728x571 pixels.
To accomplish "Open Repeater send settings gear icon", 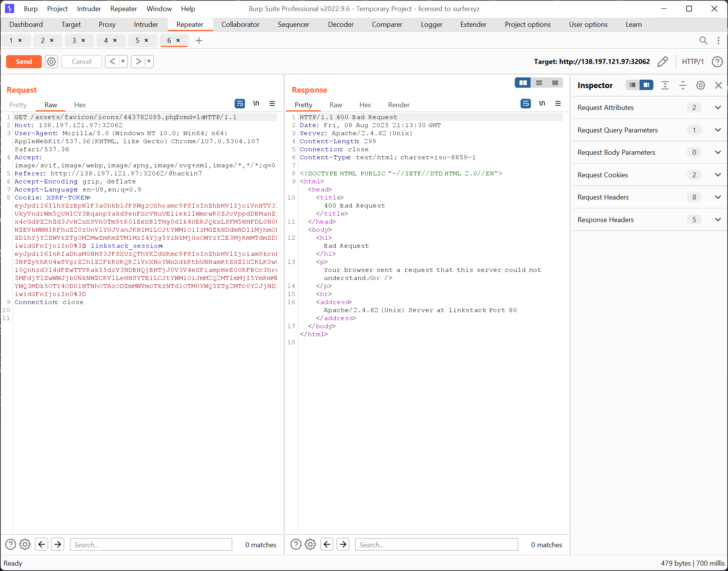I will click(x=51, y=62).
